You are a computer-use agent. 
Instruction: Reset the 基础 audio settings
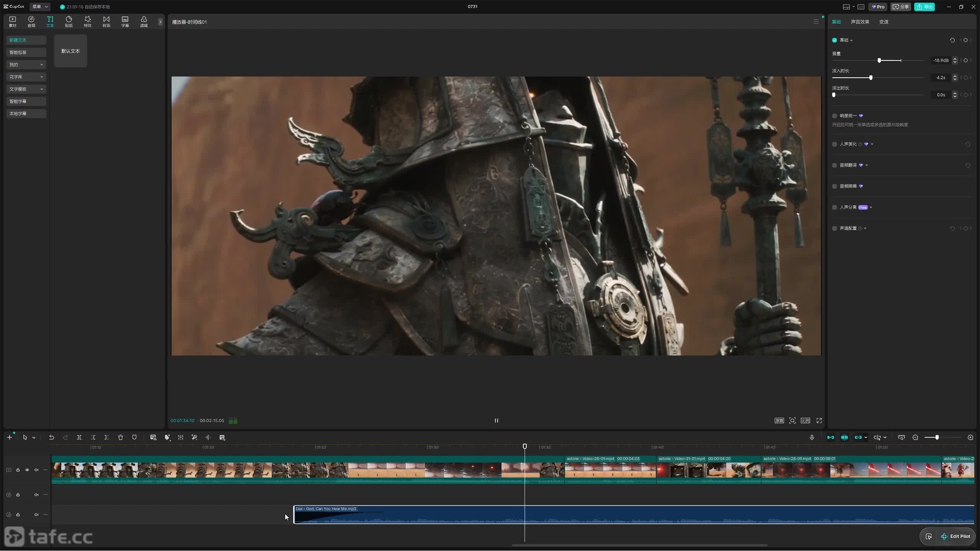952,40
